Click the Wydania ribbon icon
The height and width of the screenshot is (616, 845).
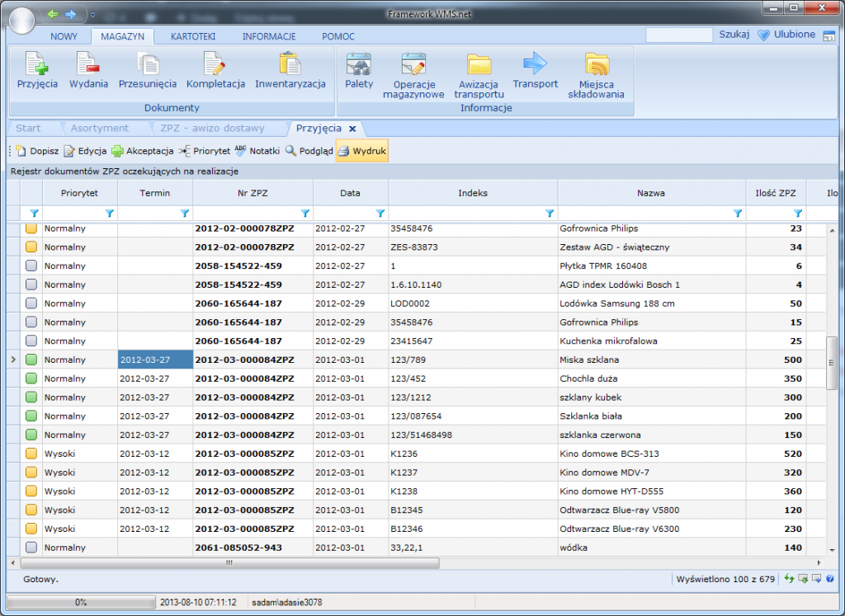pyautogui.click(x=88, y=64)
